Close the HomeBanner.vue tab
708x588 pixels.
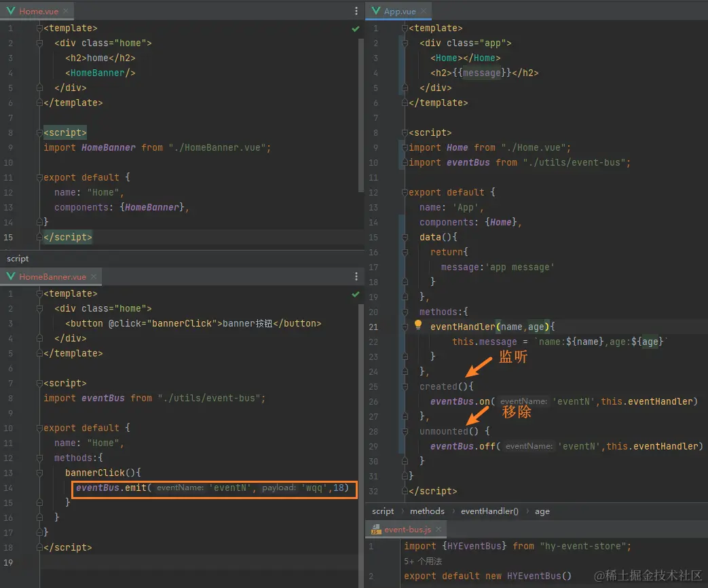(94, 276)
